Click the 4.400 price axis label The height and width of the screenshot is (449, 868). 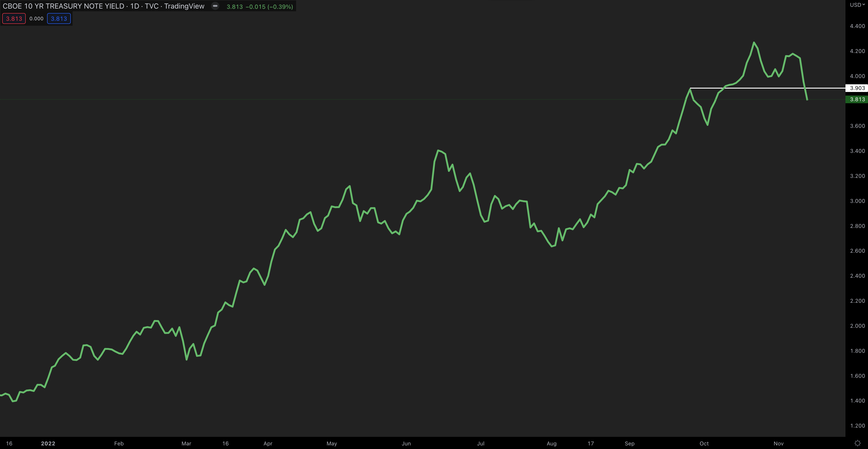click(857, 26)
